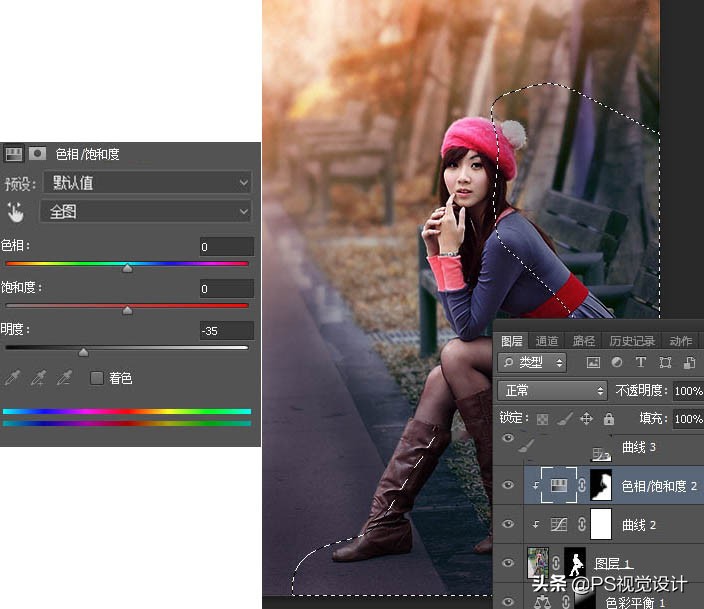The height and width of the screenshot is (609, 704).
Task: Open the 历史记录 history tab
Action: [632, 340]
